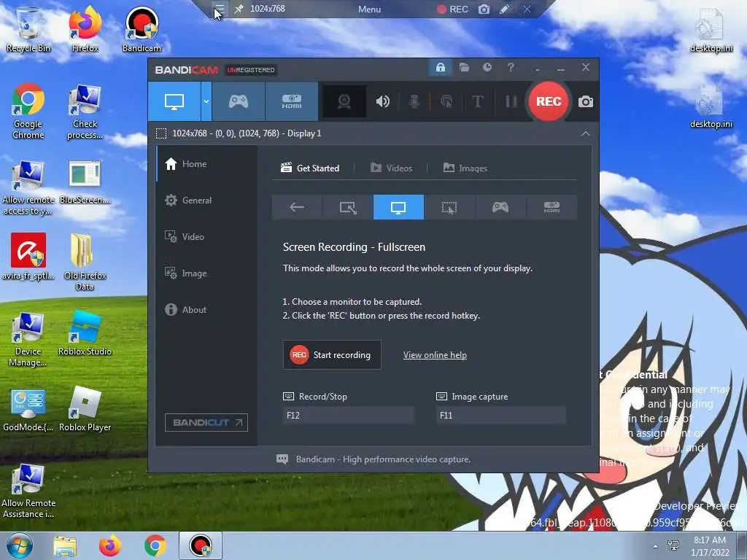Click the lock icon in title bar

click(440, 68)
